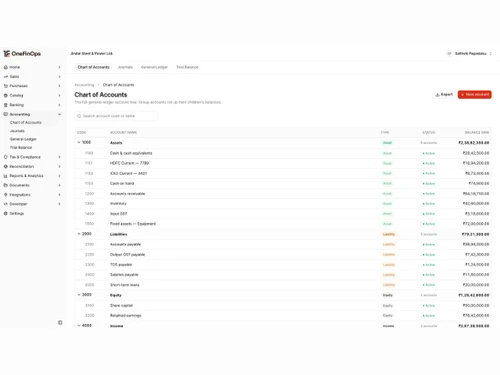
Task: Click the Developer code icon
Action: click(6, 204)
